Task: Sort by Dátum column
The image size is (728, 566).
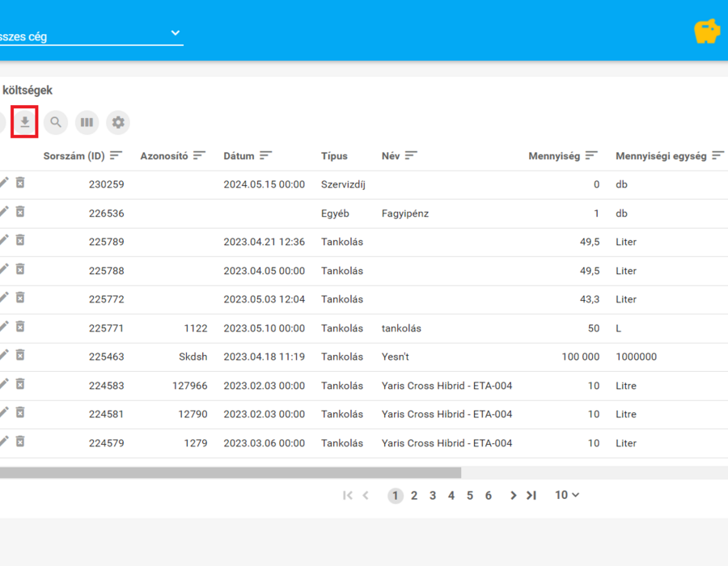Action: point(265,155)
